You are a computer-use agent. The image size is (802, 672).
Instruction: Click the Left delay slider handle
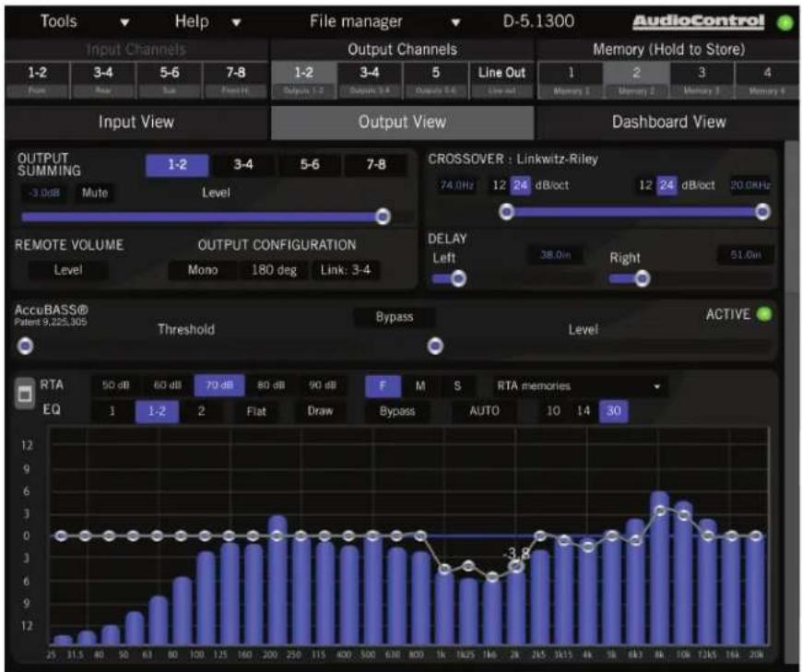click(x=458, y=278)
